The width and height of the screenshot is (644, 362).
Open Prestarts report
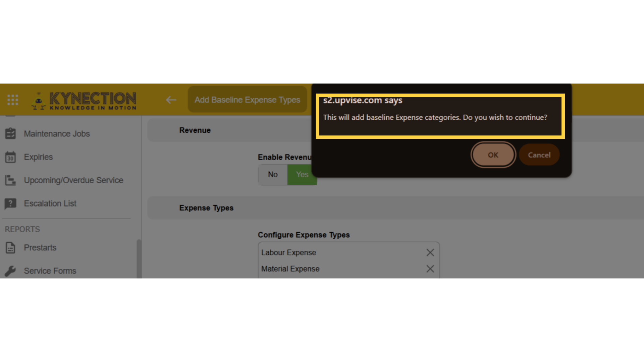click(40, 248)
